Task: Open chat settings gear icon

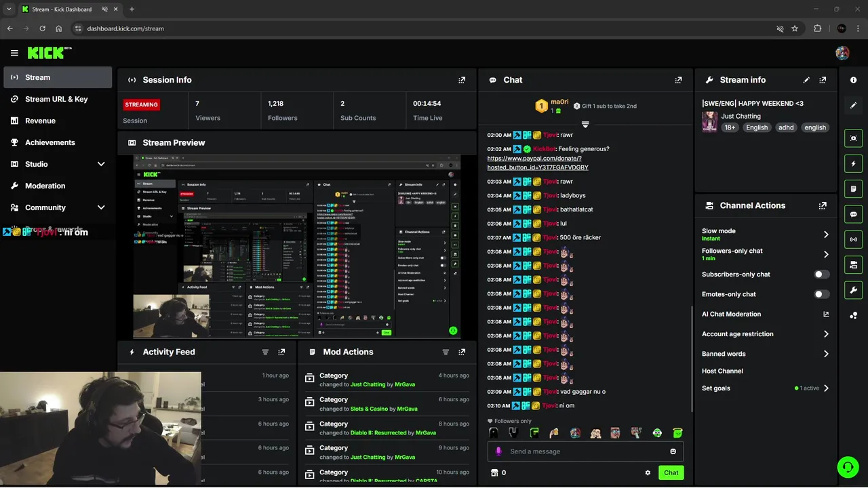Action: 648,473
